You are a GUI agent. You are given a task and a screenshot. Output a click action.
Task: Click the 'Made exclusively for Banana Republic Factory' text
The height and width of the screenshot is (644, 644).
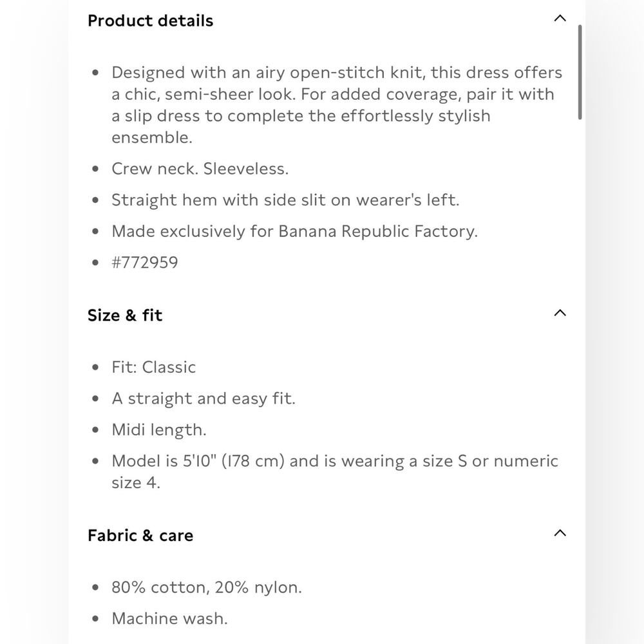[294, 231]
